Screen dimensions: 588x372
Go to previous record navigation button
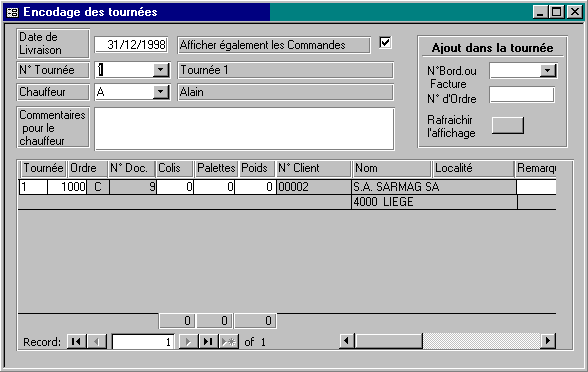click(x=97, y=341)
